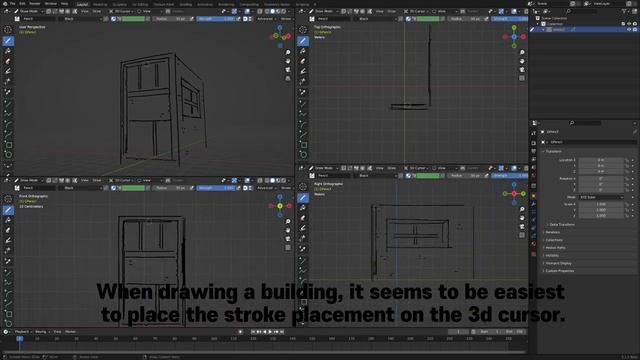The image size is (640, 360).
Task: Select the Draw tool in Top Orthographic viewport
Action: pos(303,41)
